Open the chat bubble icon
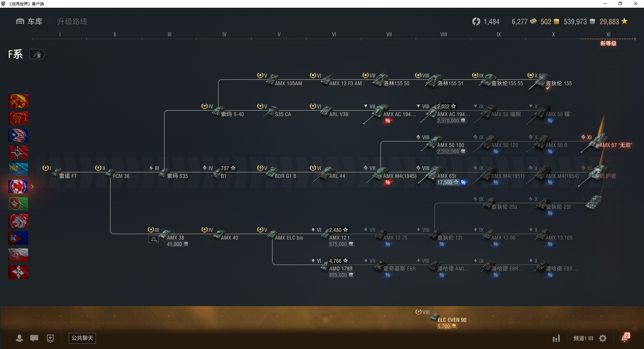Image resolution: width=644 pixels, height=349 pixels. (x=34, y=338)
